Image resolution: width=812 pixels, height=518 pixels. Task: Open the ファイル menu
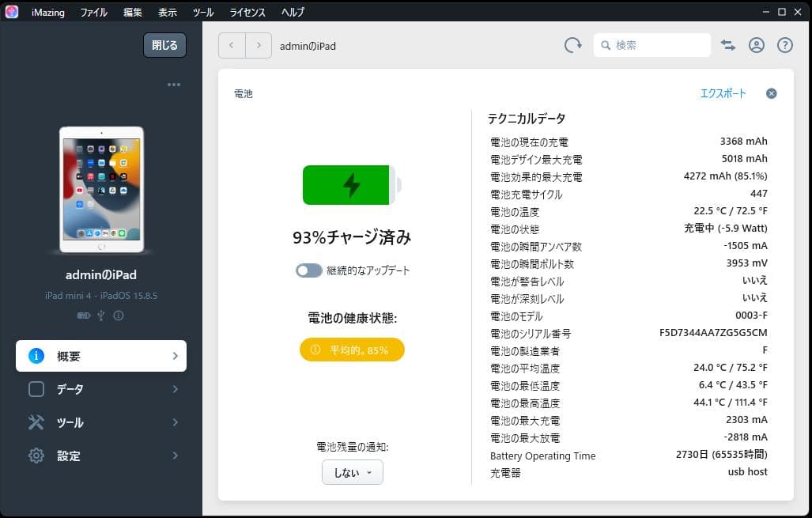click(93, 12)
